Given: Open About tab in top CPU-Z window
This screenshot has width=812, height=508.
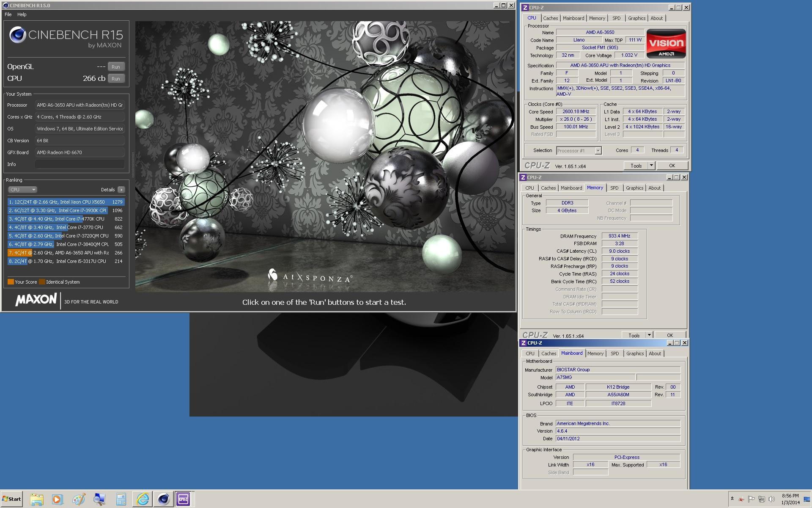Looking at the screenshot, I should pyautogui.click(x=656, y=18).
